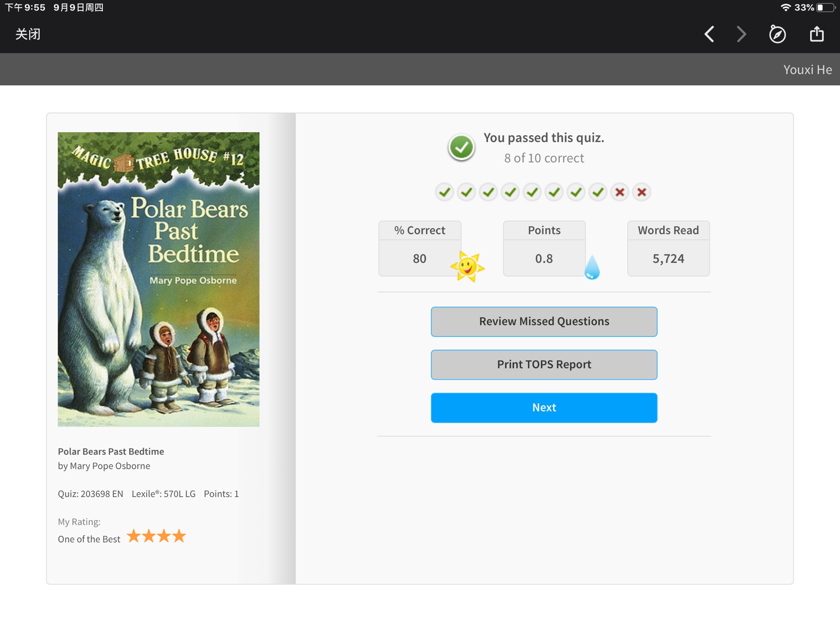Image resolution: width=840 pixels, height=630 pixels.
Task: Click the second question checkmark
Action: tap(466, 192)
